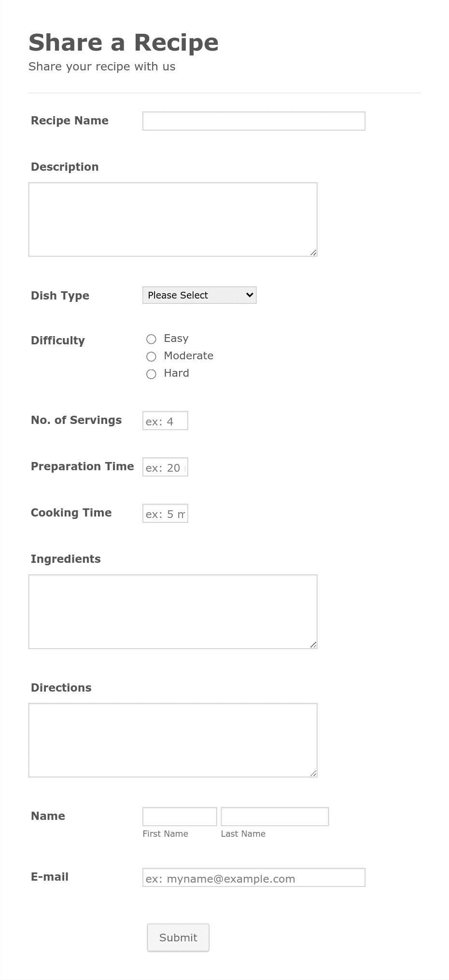Open the Dish Type dropdown

tap(199, 295)
